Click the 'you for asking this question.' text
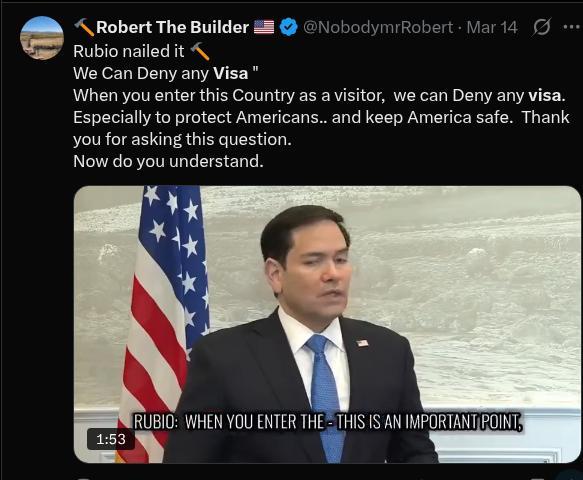The height and width of the screenshot is (480, 583). tap(182, 139)
